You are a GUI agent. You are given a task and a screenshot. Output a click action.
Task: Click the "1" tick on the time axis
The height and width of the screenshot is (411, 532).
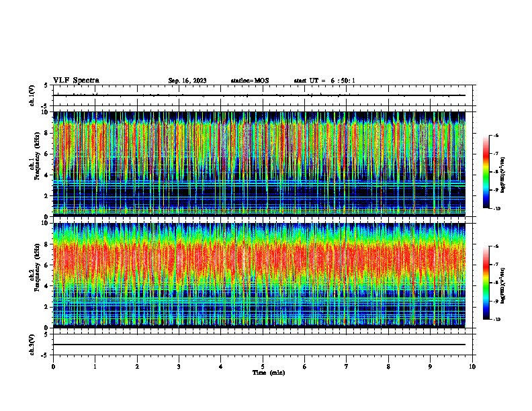coord(95,367)
